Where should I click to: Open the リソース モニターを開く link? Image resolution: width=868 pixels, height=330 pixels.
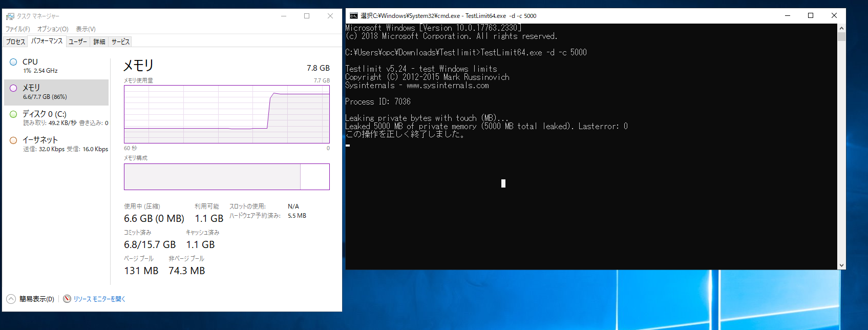click(99, 299)
